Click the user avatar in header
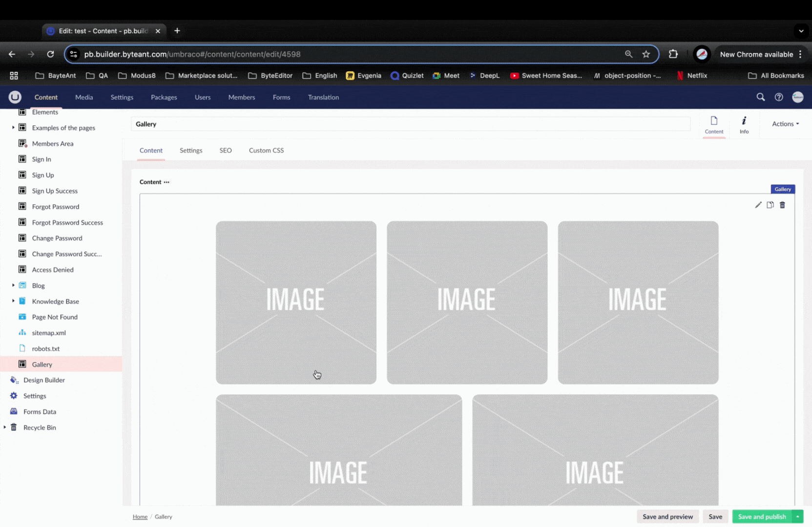Viewport: 812px width, 527px height. point(797,97)
